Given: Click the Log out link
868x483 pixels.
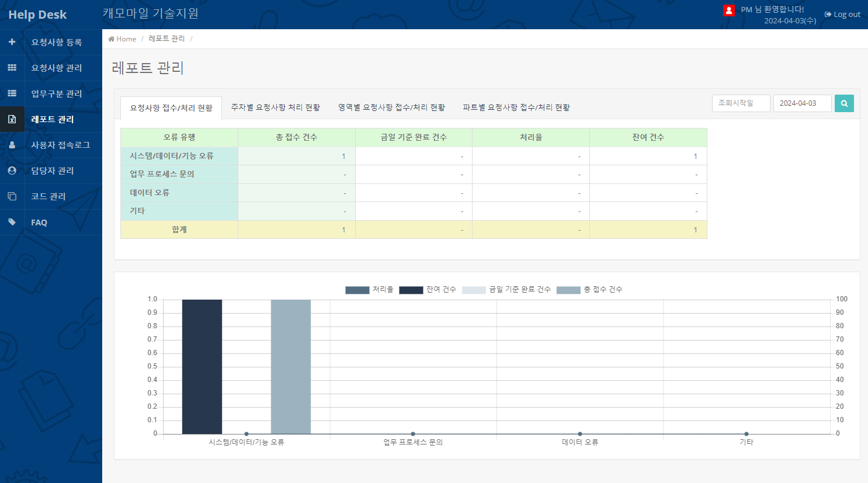Looking at the screenshot, I should [842, 15].
